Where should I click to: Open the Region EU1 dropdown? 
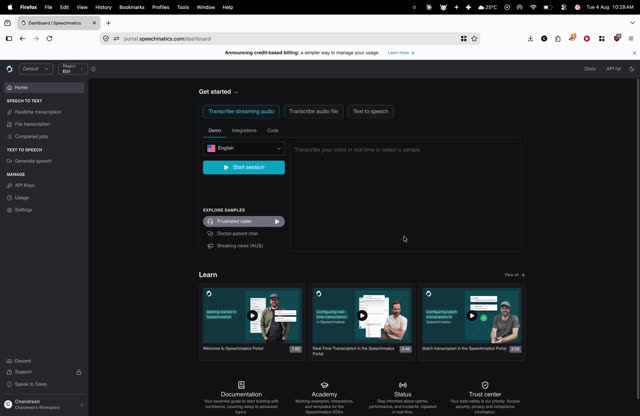pos(73,69)
